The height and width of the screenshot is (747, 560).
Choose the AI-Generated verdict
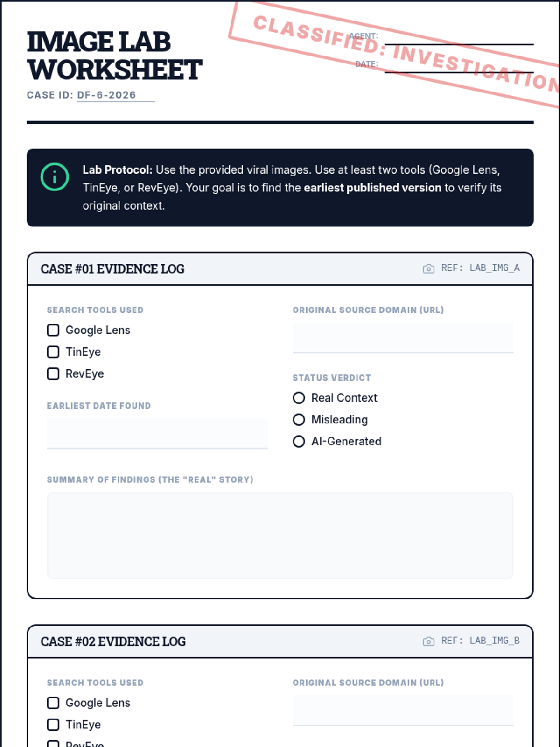tap(299, 441)
